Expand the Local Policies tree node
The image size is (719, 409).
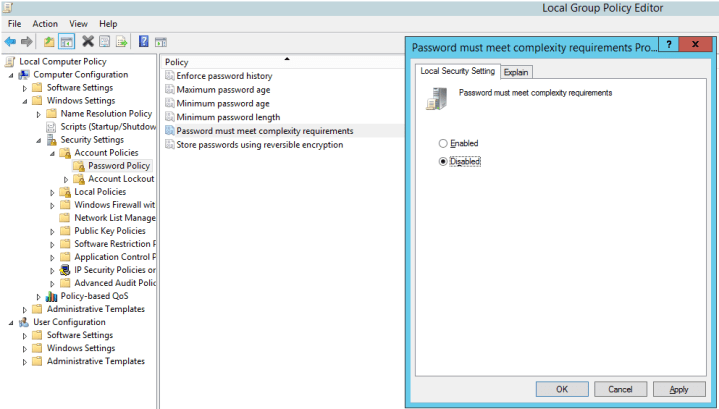[x=52, y=192]
